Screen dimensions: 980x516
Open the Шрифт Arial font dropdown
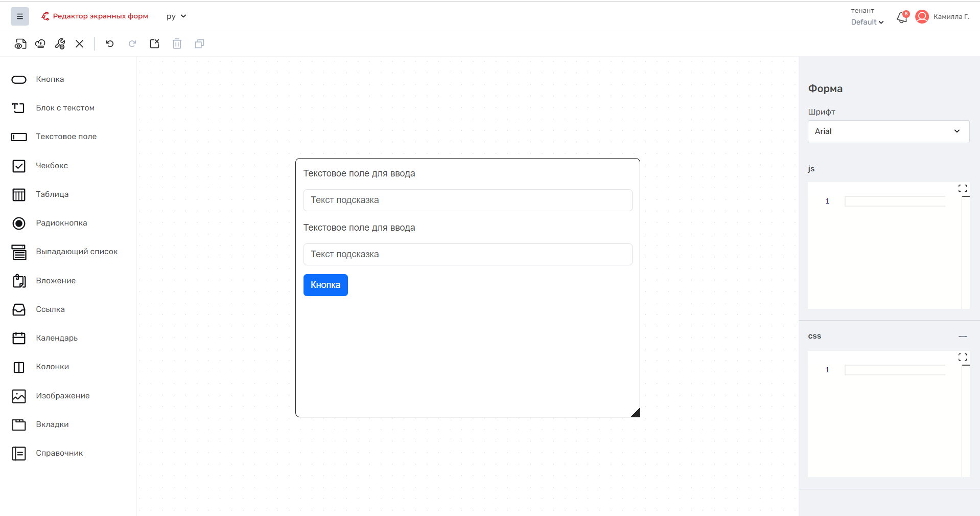tap(889, 131)
